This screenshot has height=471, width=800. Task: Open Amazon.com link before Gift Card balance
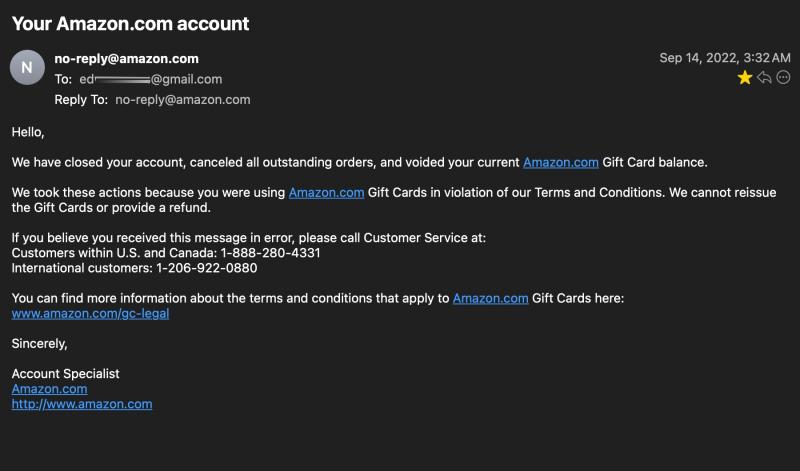(560, 162)
